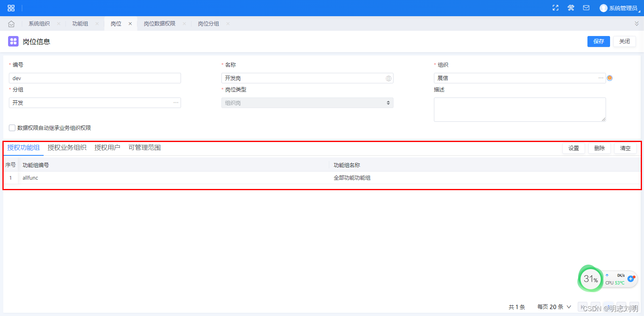Open the 岗位类型 dropdown
The image size is (644, 316).
point(307,103)
